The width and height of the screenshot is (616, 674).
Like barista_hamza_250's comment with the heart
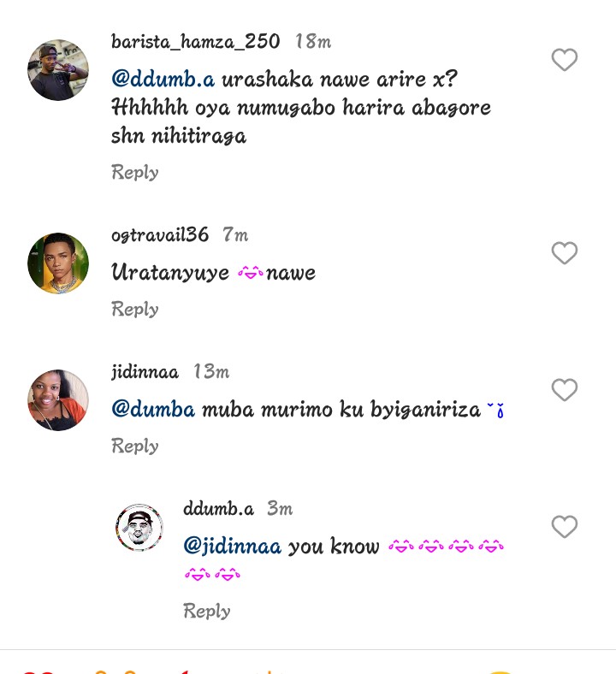click(x=564, y=60)
